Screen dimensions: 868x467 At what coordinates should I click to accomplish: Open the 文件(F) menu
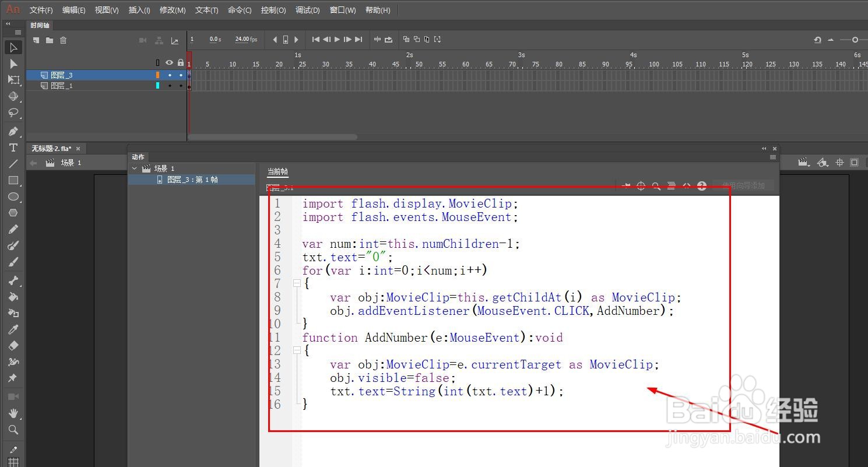pos(41,10)
